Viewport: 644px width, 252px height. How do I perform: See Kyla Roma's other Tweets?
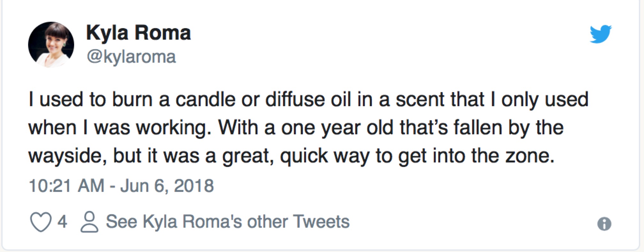coord(227,221)
